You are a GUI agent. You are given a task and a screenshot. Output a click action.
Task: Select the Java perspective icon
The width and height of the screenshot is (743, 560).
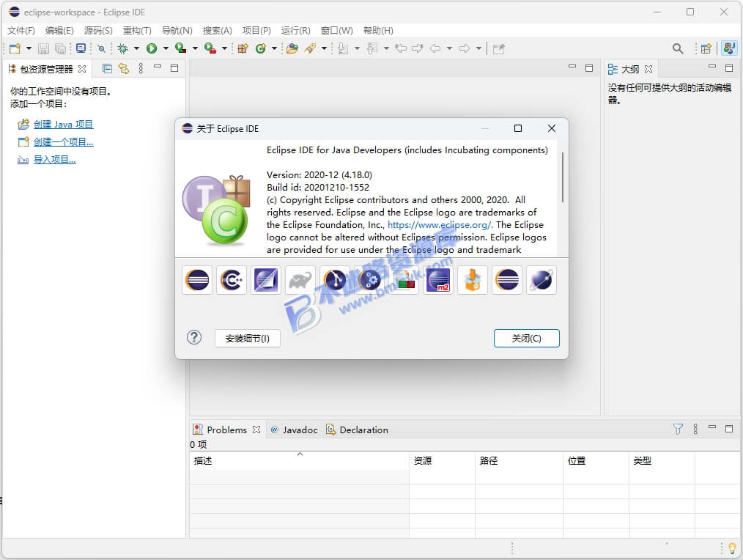(729, 48)
